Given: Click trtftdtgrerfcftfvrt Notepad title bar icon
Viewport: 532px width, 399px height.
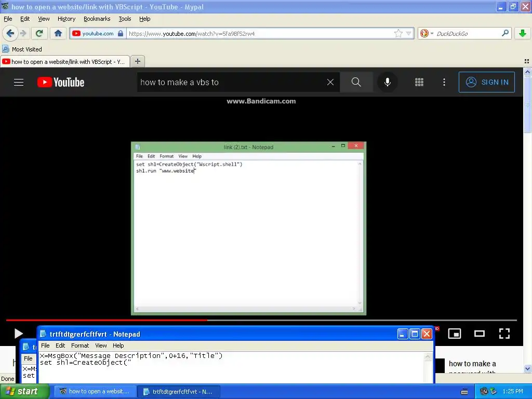Looking at the screenshot, I should [x=43, y=334].
